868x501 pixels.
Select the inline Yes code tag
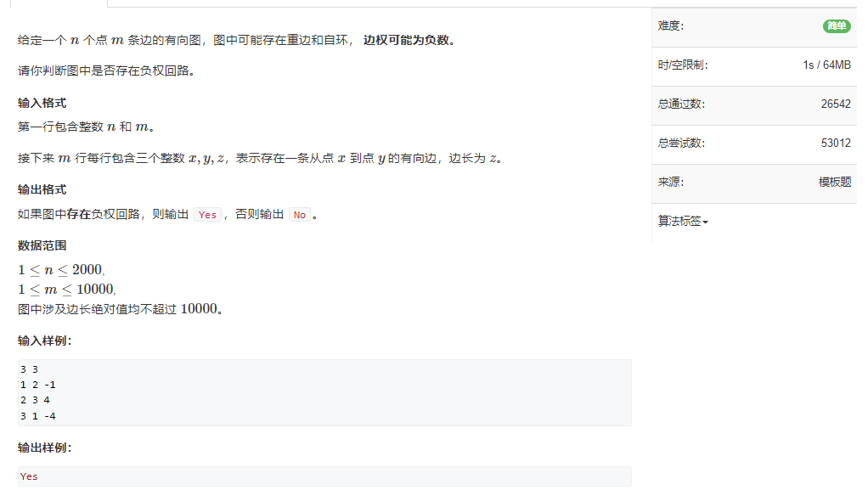(x=207, y=215)
